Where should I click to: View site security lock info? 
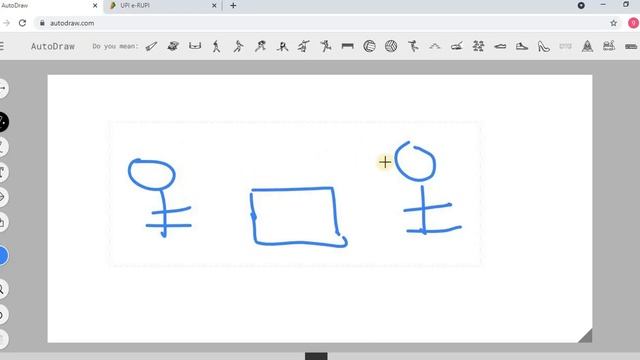point(42,23)
